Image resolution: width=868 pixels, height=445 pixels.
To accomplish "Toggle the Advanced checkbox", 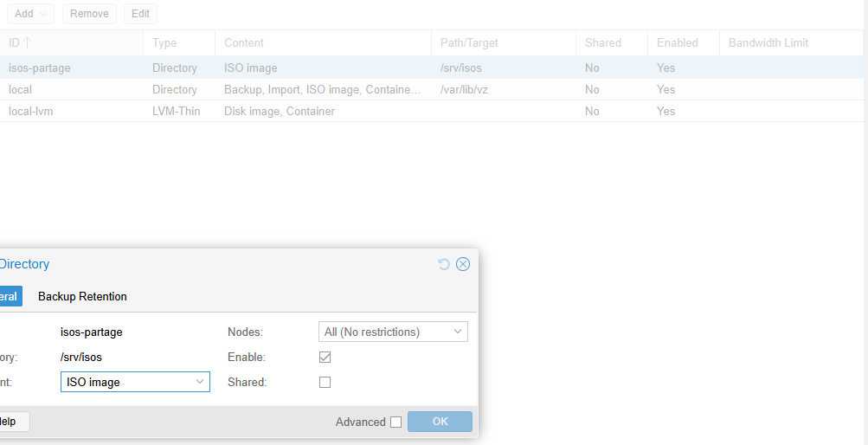I will click(x=395, y=422).
